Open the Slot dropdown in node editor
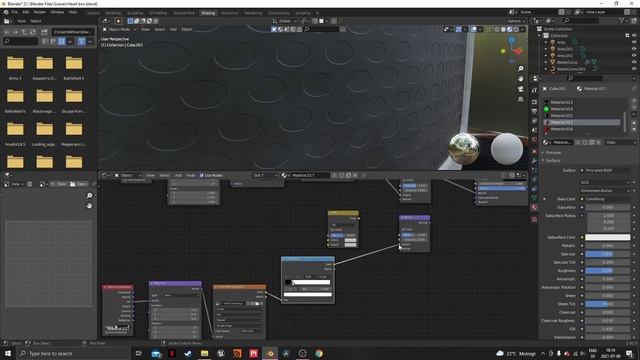640x360 pixels. [x=265, y=175]
